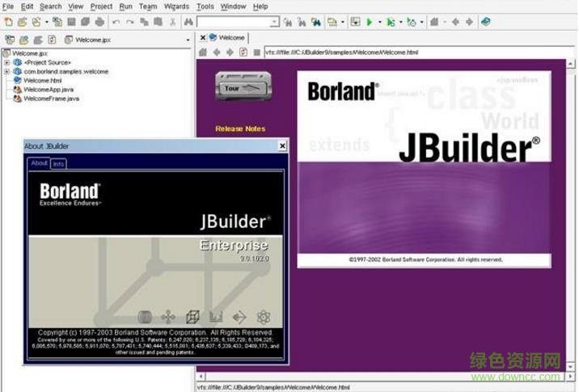579x392 pixels.
Task: Click the Copy toolbar icon
Action: 144,22
